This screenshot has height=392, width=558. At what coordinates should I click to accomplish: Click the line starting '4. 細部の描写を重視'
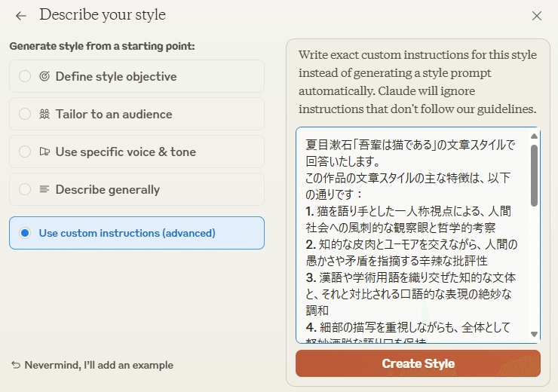tap(408, 327)
